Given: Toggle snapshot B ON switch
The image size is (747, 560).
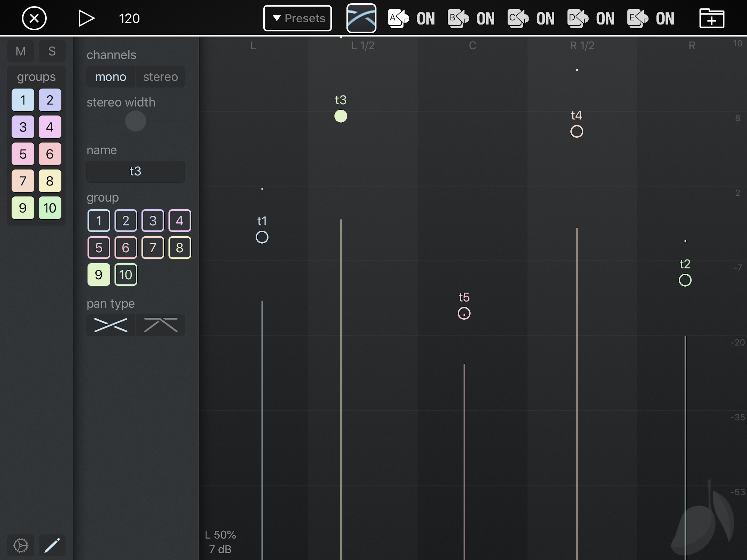Looking at the screenshot, I should point(485,18).
